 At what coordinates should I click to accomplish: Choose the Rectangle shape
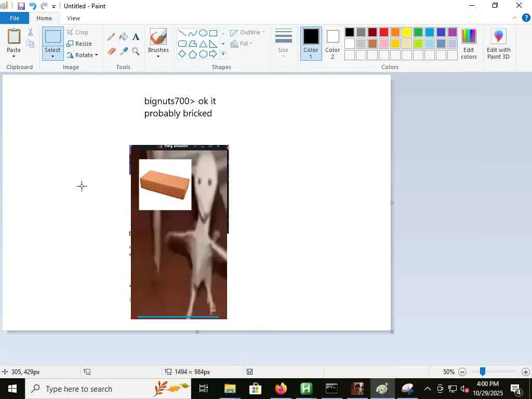[213, 33]
